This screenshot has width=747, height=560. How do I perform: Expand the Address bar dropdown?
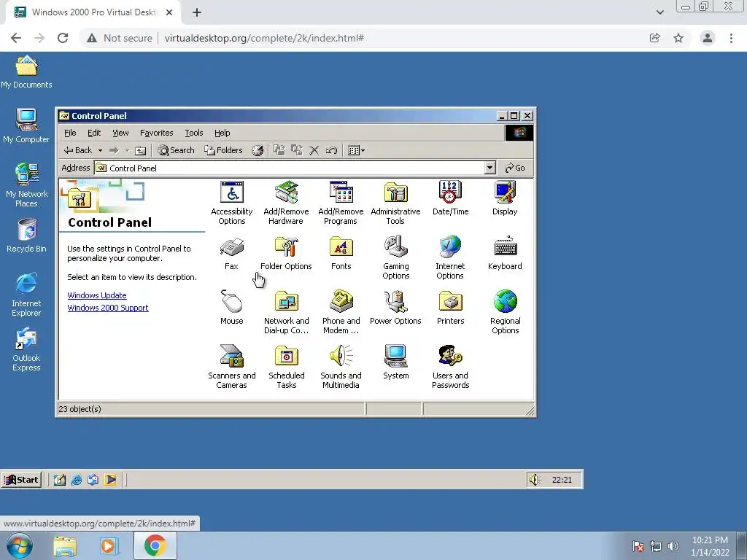(489, 168)
